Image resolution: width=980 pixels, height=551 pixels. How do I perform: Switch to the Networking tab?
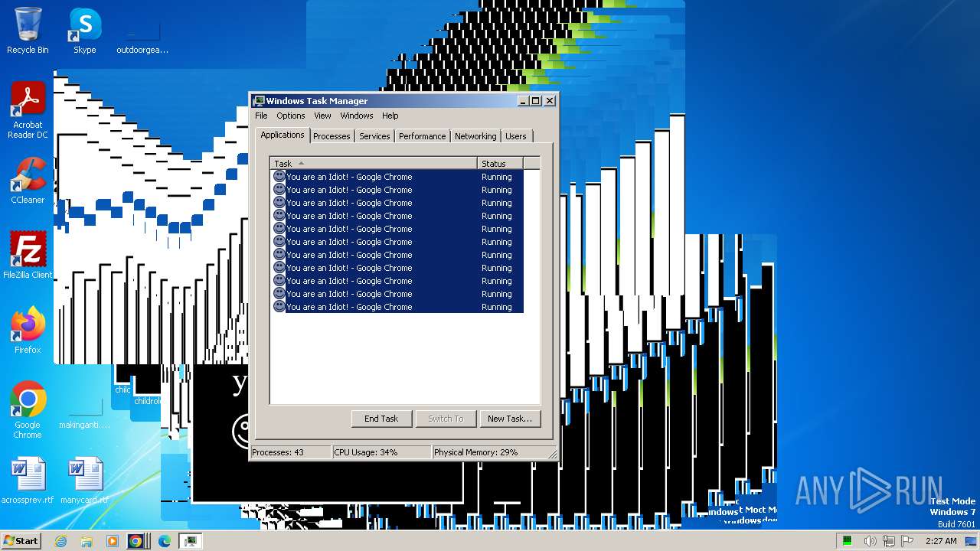coord(475,136)
